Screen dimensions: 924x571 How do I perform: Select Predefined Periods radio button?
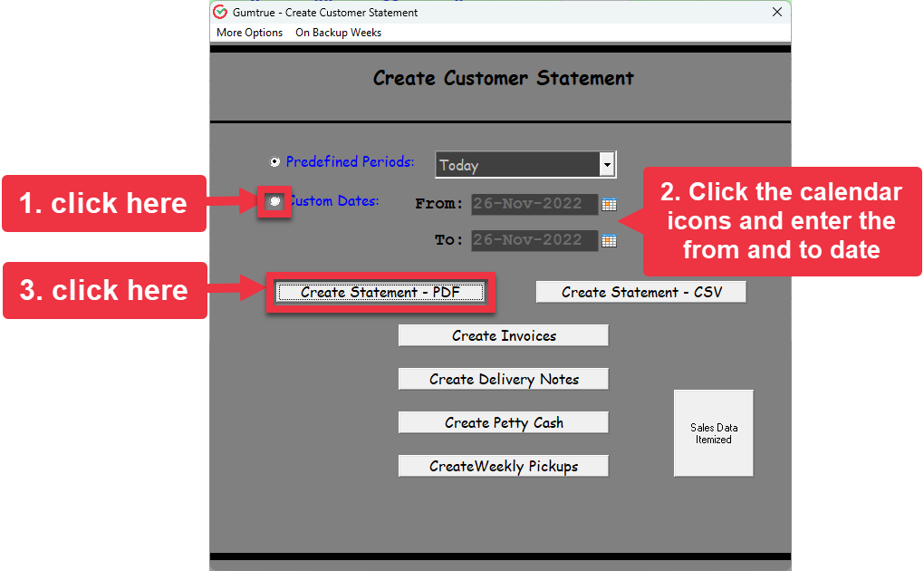point(274,161)
